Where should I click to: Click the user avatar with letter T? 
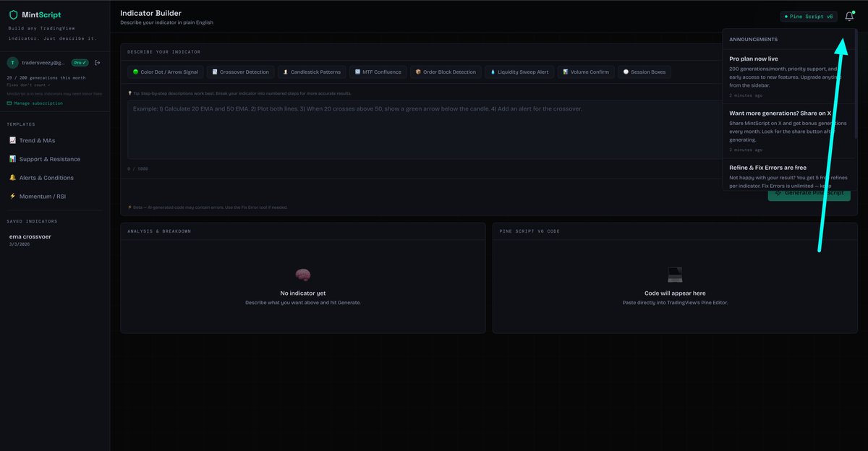(x=12, y=63)
